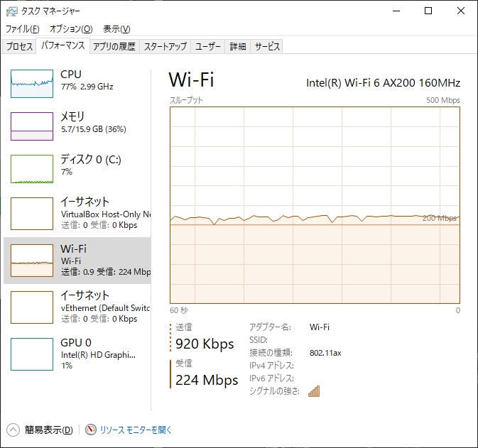
Task: Open the ファイル(F) menu
Action: pos(23,29)
